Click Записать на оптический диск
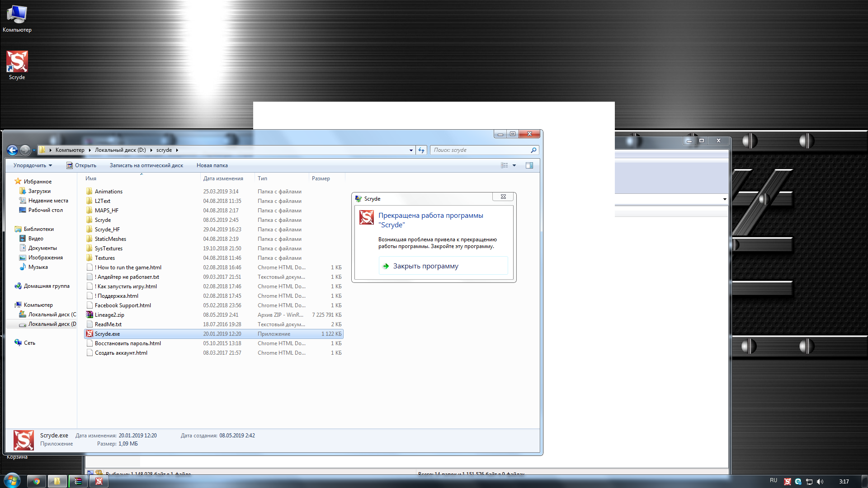The width and height of the screenshot is (868, 488). coord(146,165)
